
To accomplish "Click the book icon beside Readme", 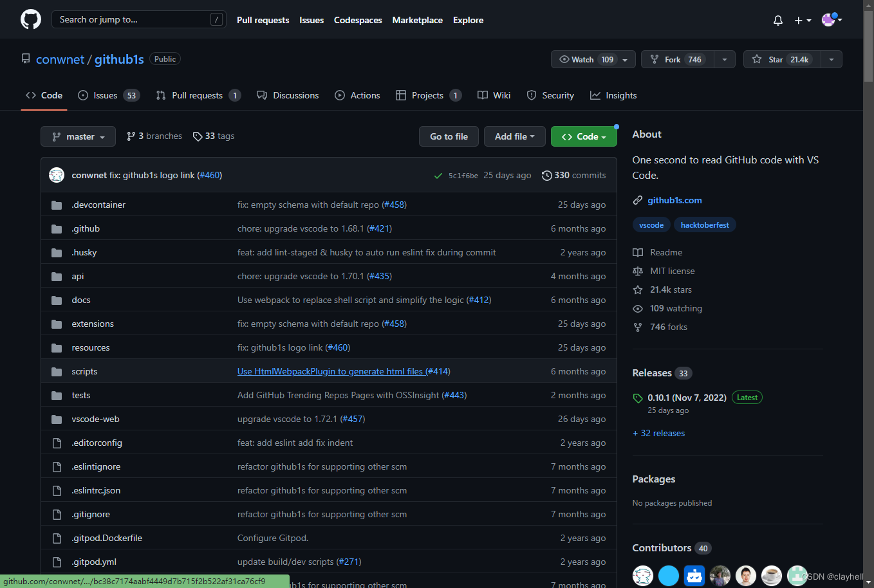I will [638, 253].
